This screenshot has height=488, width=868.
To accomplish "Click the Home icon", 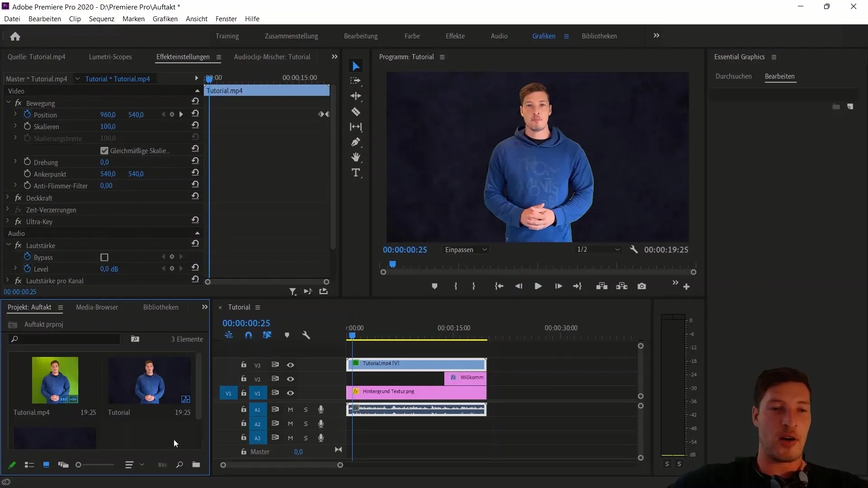I will click(15, 36).
